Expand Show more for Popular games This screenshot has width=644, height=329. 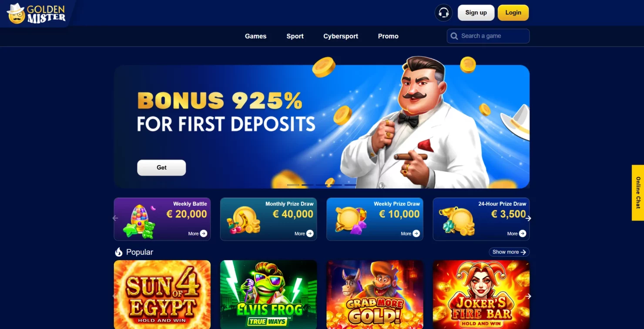(x=509, y=252)
